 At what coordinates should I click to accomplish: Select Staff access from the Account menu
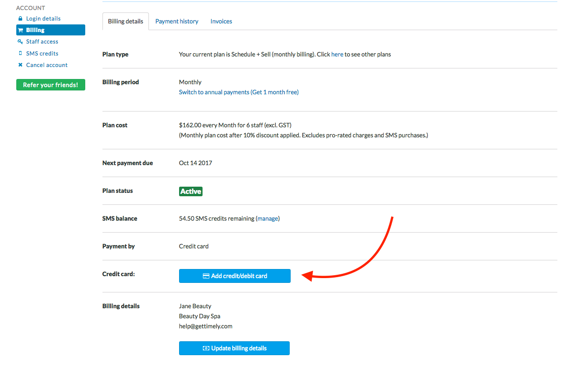tap(42, 41)
